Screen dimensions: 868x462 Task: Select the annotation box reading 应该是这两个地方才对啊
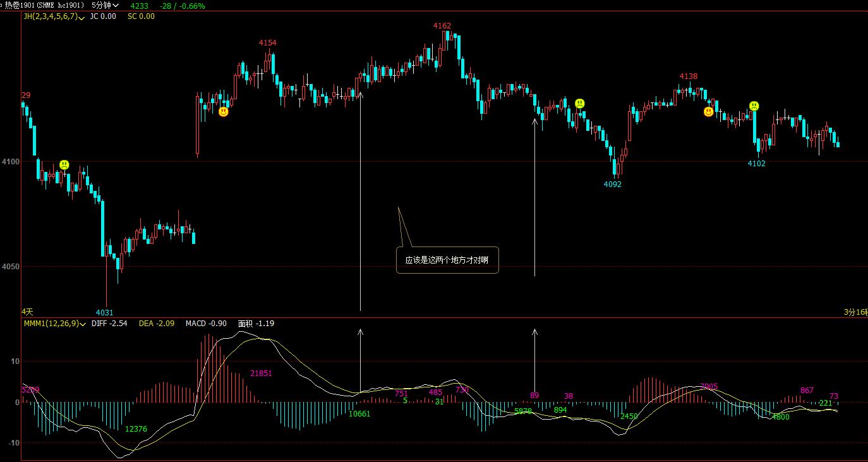(447, 260)
